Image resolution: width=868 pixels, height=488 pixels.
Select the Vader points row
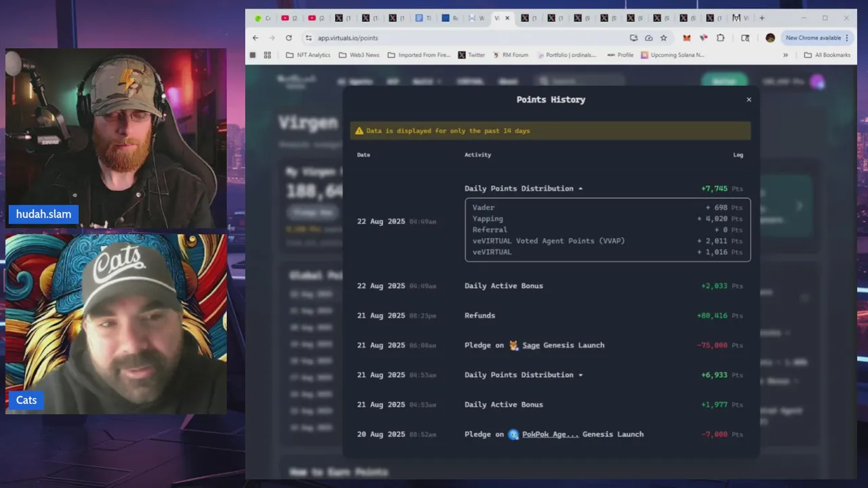(608, 207)
